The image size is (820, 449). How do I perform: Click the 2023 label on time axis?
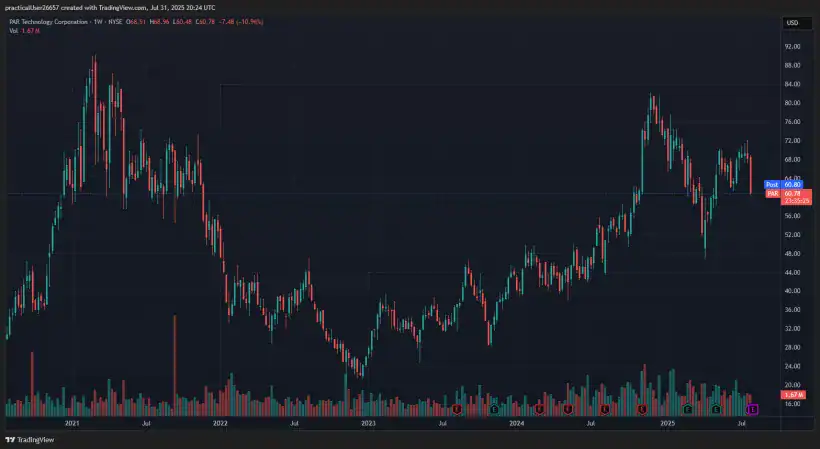click(x=368, y=424)
